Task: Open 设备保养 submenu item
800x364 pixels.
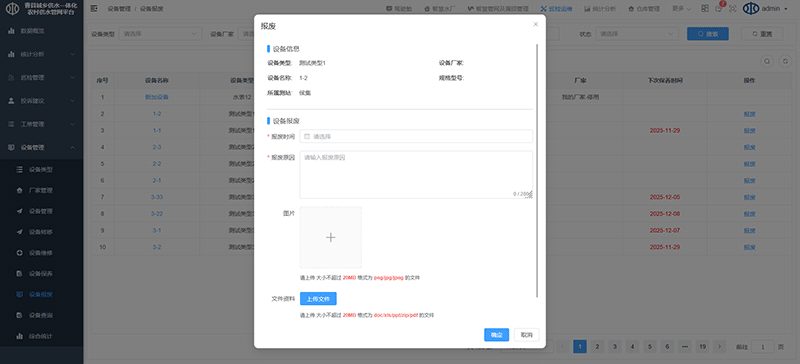Action: (41, 274)
